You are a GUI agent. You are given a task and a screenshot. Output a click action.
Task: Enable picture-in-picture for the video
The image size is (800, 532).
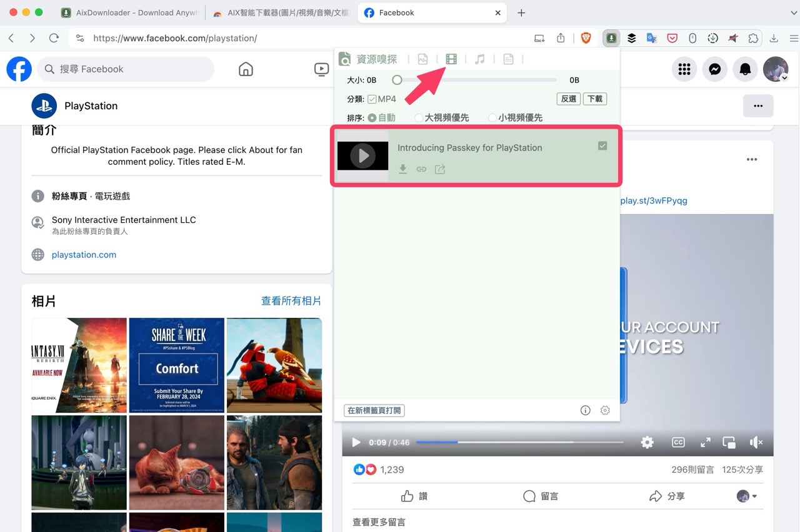pyautogui.click(x=729, y=442)
